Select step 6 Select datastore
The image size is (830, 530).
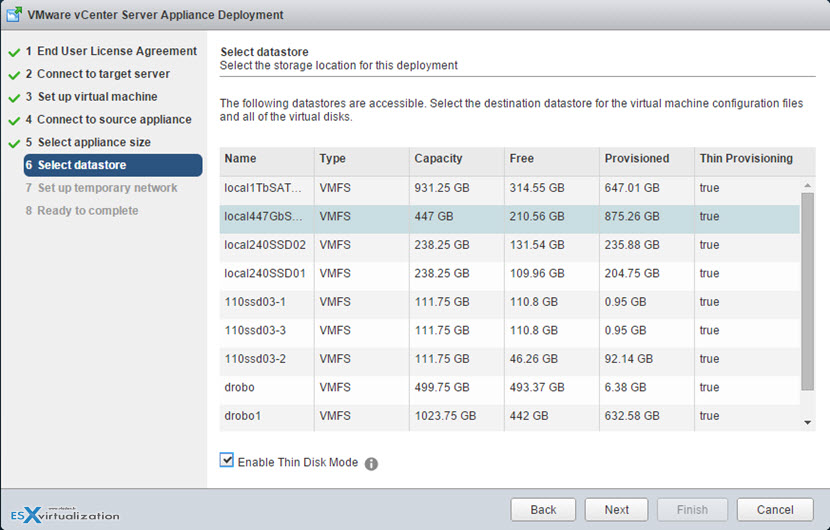[113, 165]
